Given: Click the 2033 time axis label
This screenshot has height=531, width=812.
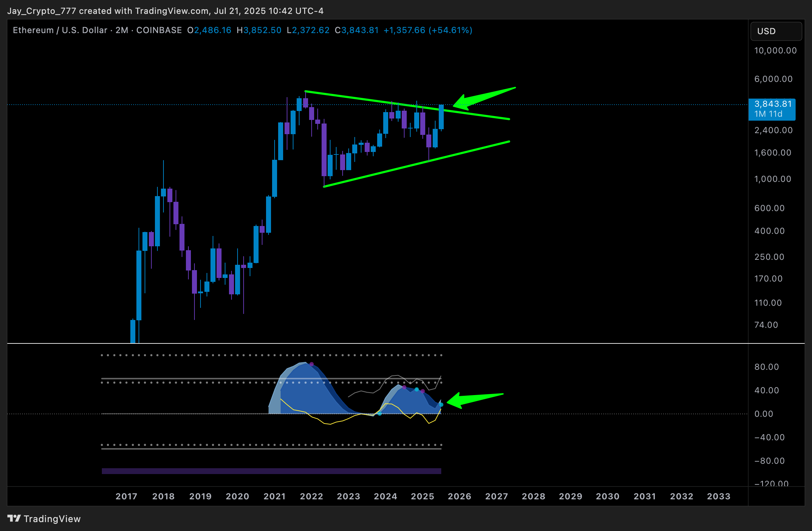Looking at the screenshot, I should click(719, 496).
